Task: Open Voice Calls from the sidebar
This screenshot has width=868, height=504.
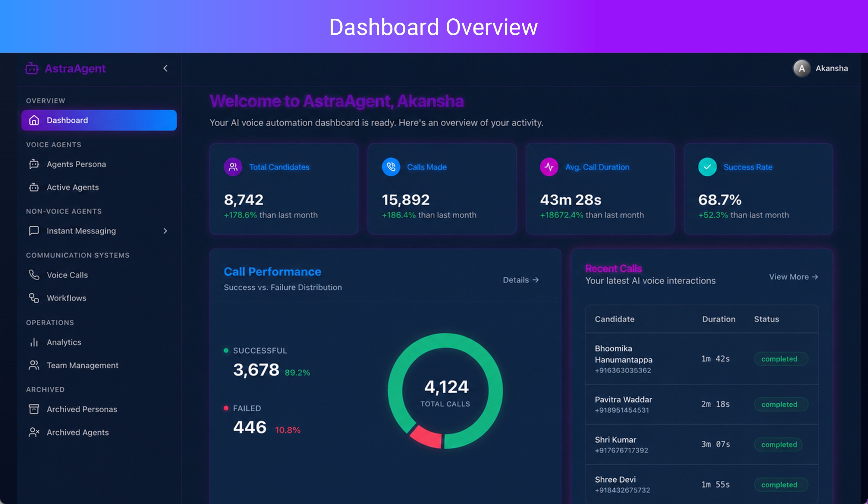Action: (x=67, y=275)
